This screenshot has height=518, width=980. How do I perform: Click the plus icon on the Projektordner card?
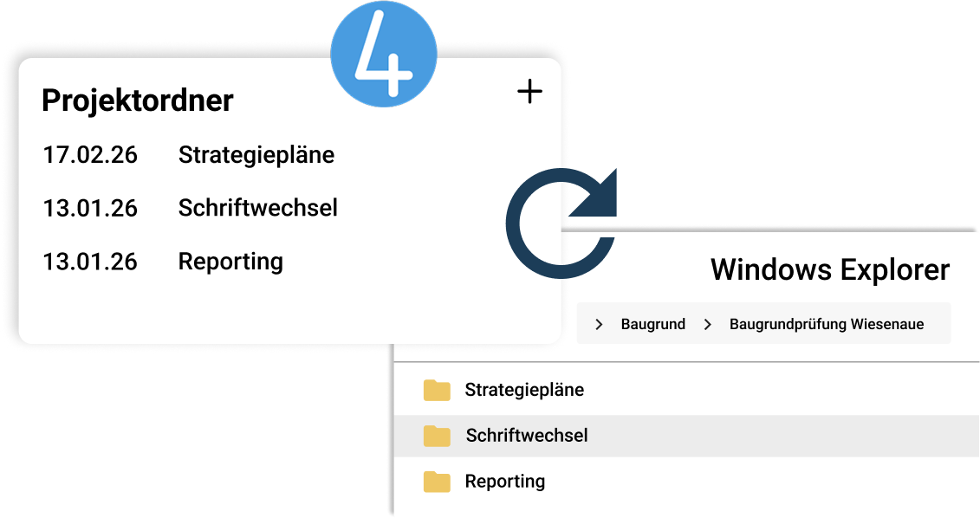point(529,90)
